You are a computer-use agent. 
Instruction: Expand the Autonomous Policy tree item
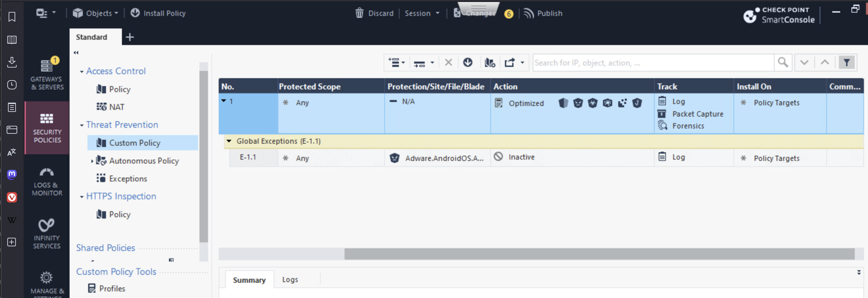tap(93, 161)
